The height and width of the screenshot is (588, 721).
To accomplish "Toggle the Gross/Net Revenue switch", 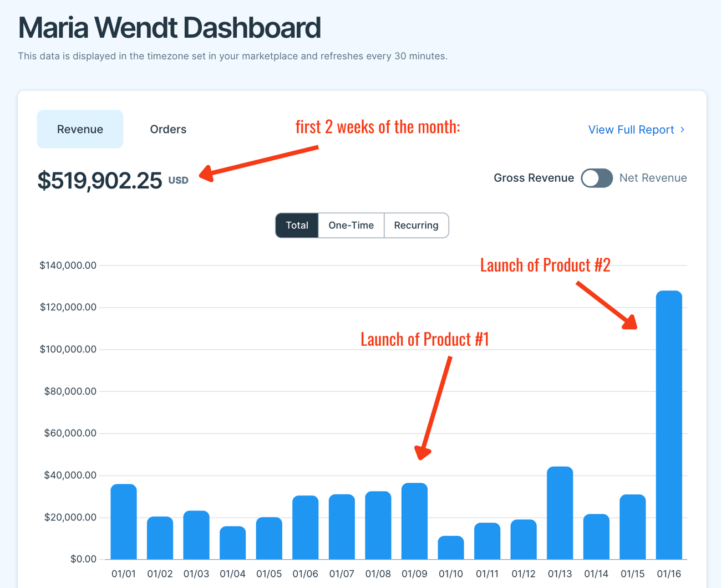I will 597,178.
